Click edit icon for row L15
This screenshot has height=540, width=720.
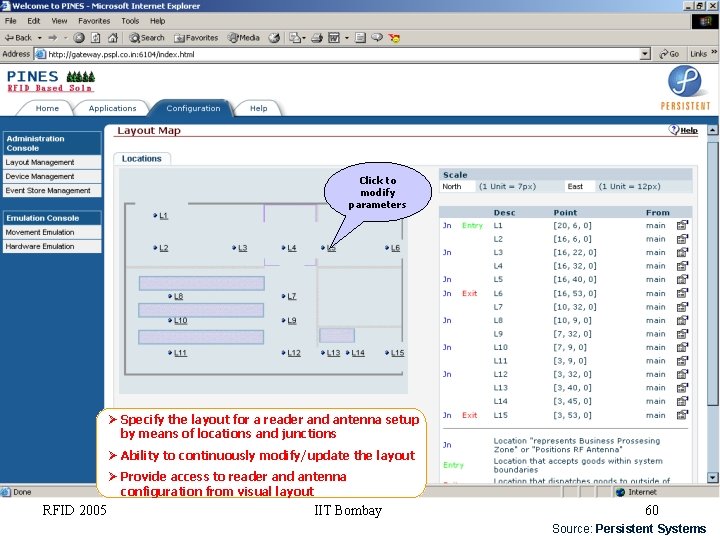[x=682, y=415]
